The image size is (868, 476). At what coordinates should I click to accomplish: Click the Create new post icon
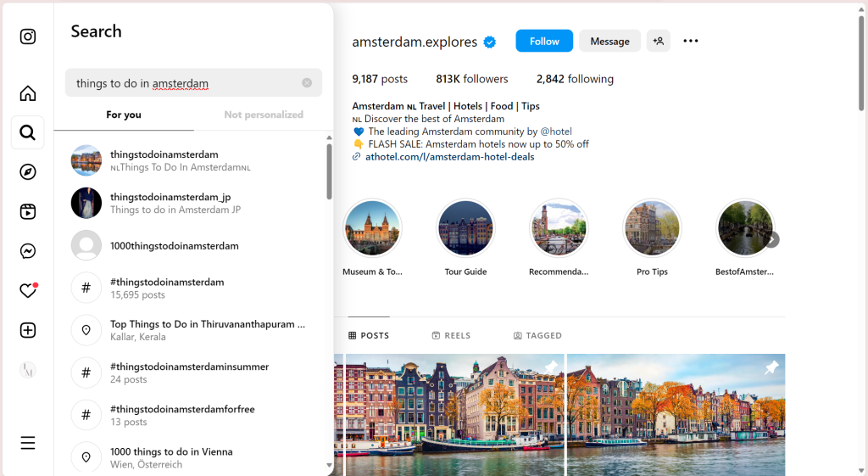click(28, 330)
